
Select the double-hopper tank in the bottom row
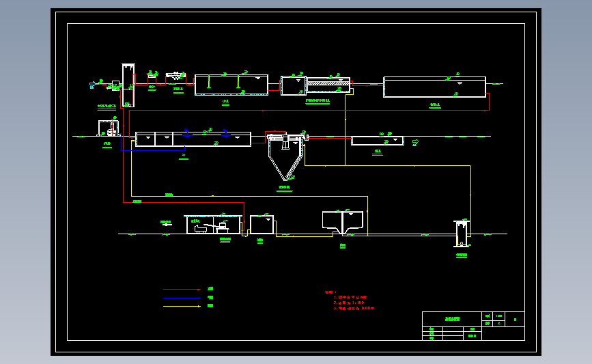tap(343, 223)
